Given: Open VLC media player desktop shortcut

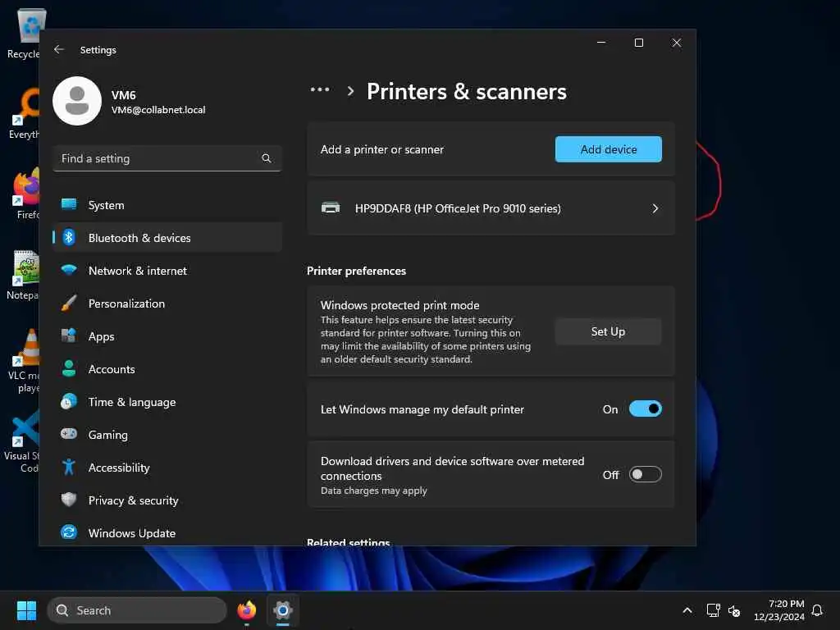Looking at the screenshot, I should pyautogui.click(x=24, y=361).
